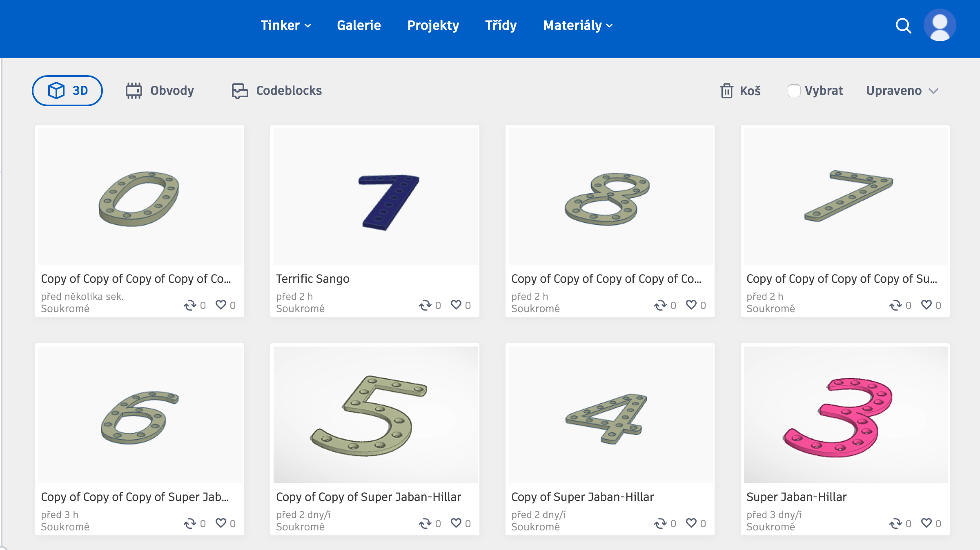Screen dimensions: 980x550
Task: Open the olive number 7 model thumbnail
Action: click(x=846, y=196)
